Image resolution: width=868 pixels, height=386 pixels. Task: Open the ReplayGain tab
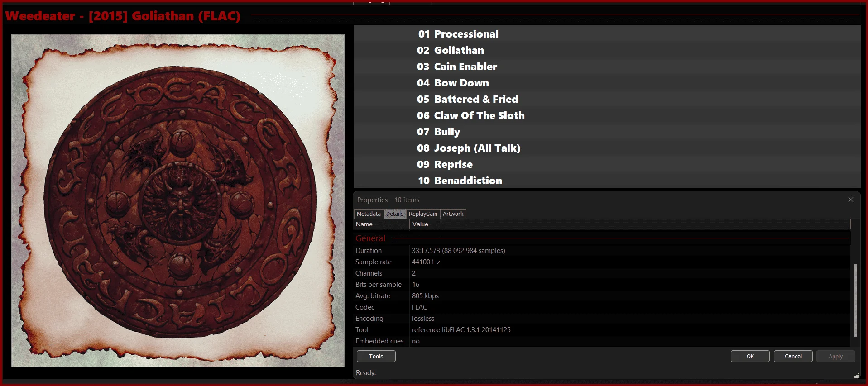(x=423, y=214)
